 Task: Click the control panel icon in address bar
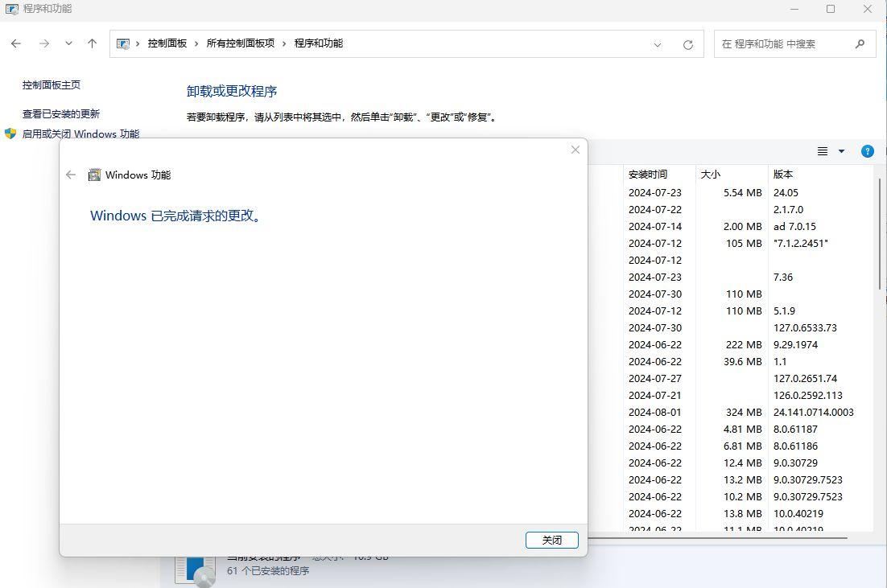pos(123,43)
